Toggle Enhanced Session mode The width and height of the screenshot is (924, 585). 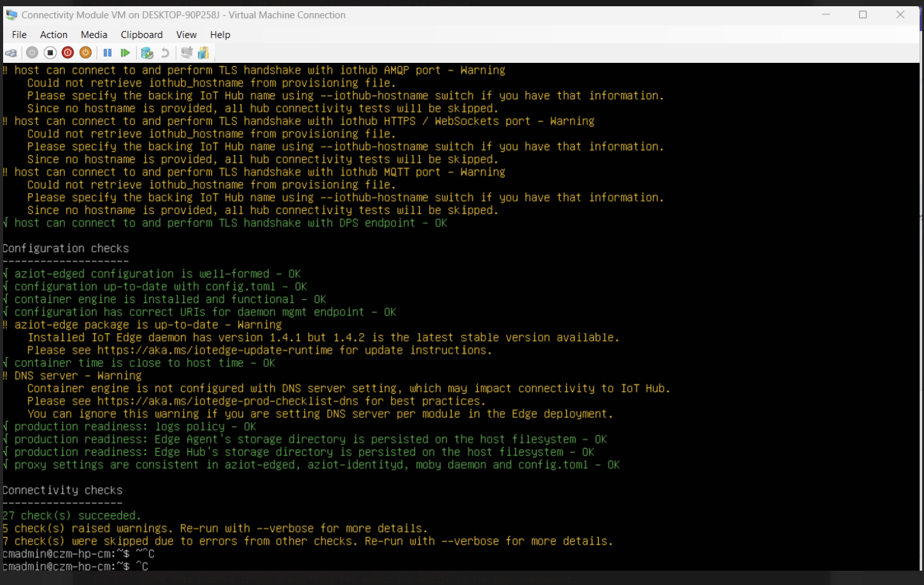(203, 52)
